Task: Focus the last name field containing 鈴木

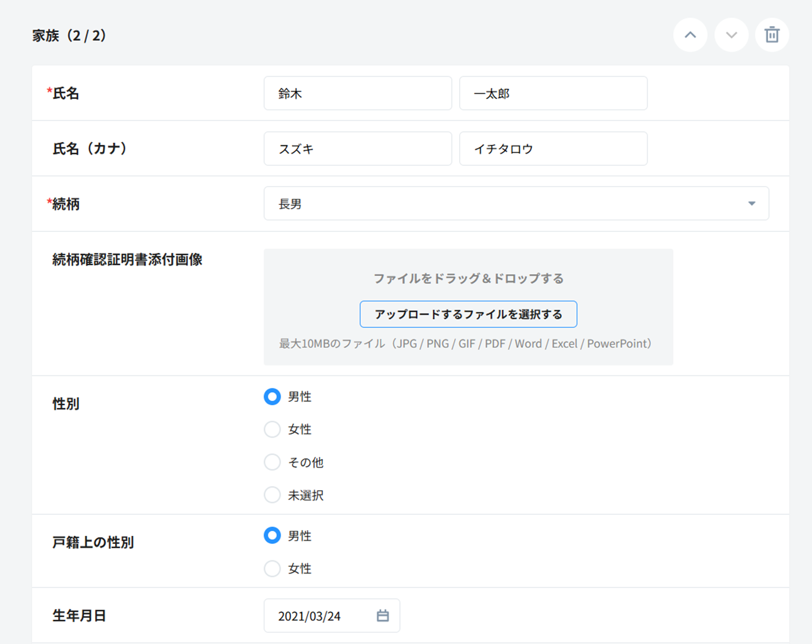Action: [x=357, y=93]
